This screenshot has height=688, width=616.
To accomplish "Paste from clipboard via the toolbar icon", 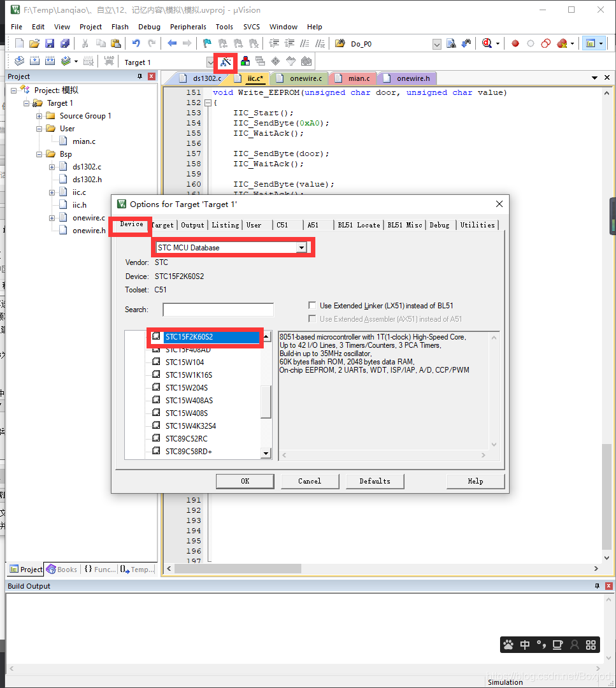I will pos(116,43).
